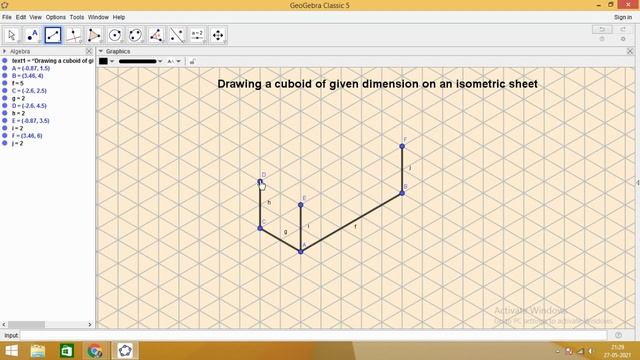Viewport: 640px width, 360px height.
Task: Select the Slider tool
Action: pos(197,35)
